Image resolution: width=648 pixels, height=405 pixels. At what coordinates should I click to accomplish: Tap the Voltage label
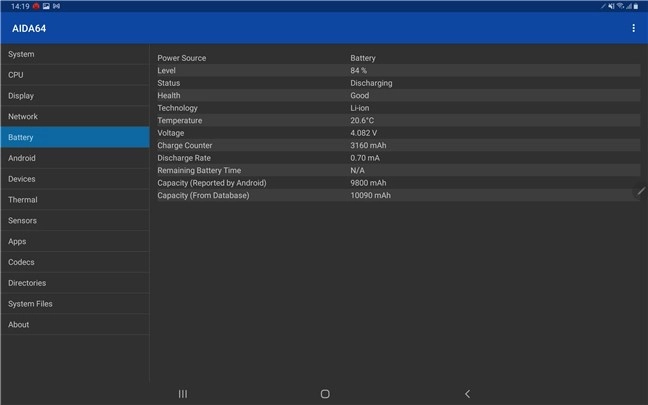(170, 133)
